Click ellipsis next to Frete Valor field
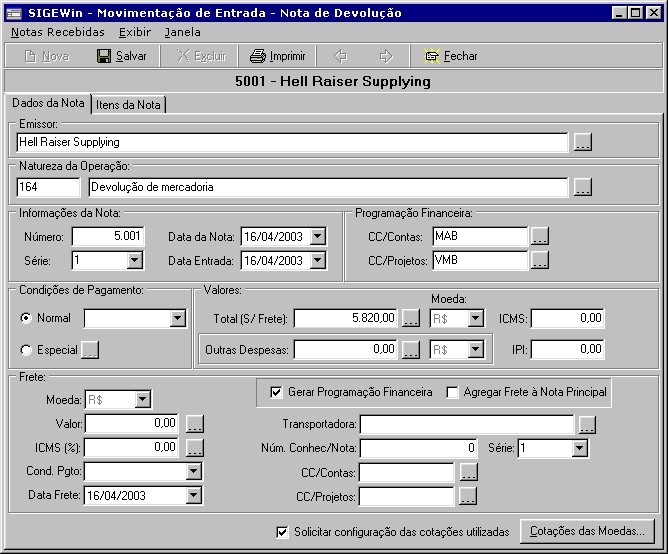The image size is (668, 554). 195,424
